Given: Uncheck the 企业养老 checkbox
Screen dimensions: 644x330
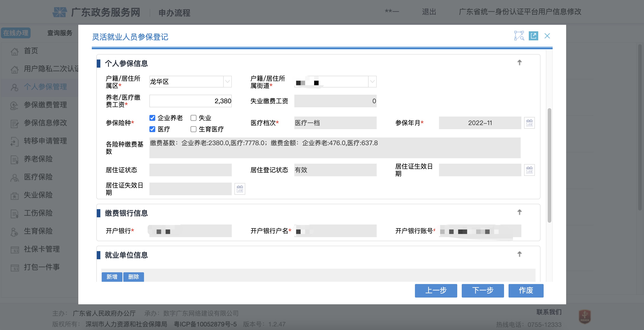Looking at the screenshot, I should coord(153,118).
